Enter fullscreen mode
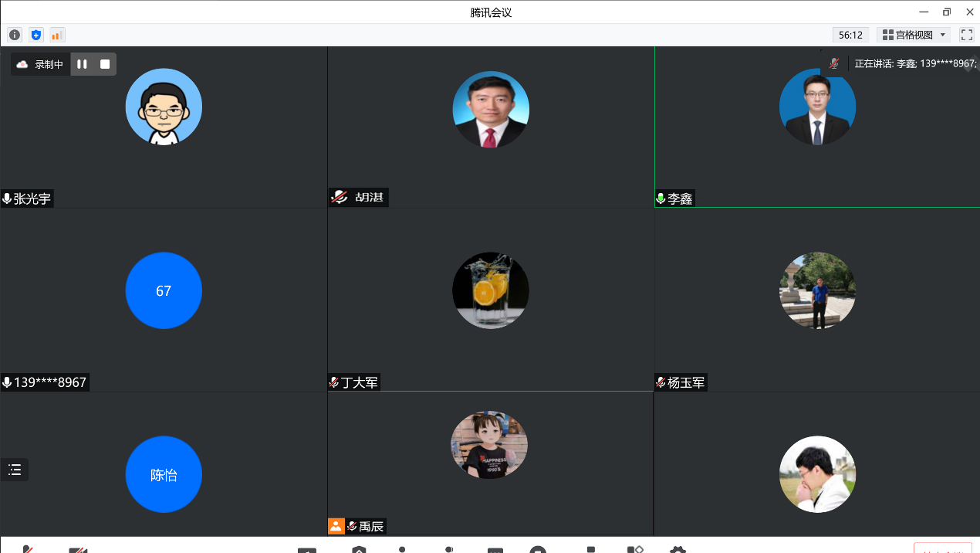980x553 pixels. 966,35
